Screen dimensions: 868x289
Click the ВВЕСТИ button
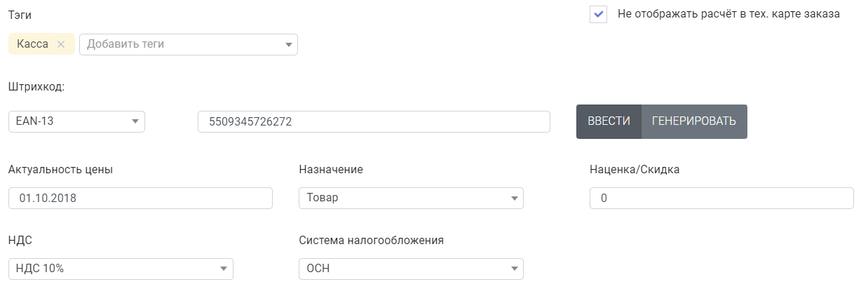coord(609,121)
